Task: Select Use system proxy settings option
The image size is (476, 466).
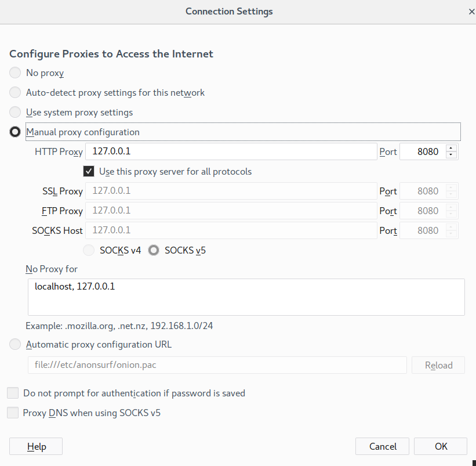Action: [x=15, y=113]
